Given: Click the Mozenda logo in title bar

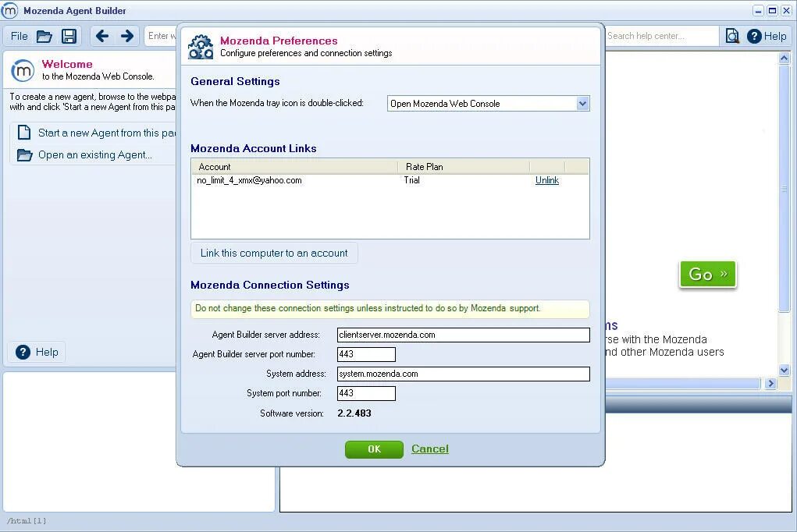Looking at the screenshot, I should [x=9, y=10].
